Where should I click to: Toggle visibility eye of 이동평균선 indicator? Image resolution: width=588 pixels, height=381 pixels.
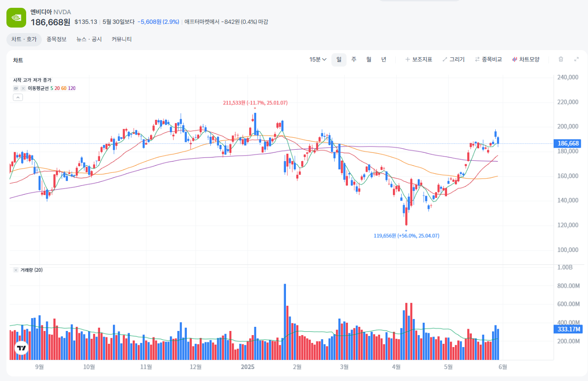[x=16, y=88]
